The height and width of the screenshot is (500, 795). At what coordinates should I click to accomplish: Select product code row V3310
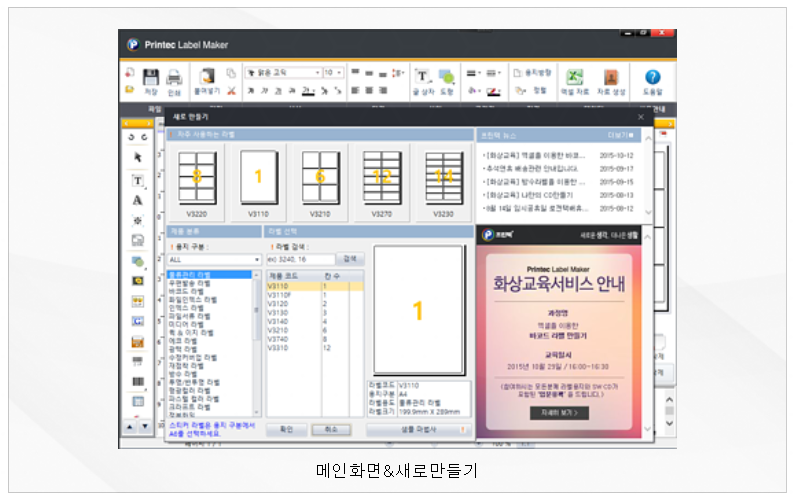coord(315,348)
